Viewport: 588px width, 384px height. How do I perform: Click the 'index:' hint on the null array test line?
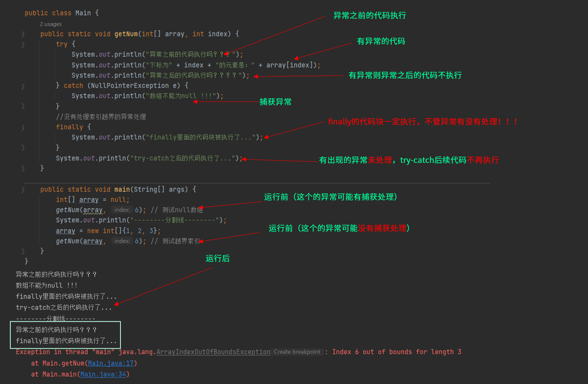click(122, 210)
